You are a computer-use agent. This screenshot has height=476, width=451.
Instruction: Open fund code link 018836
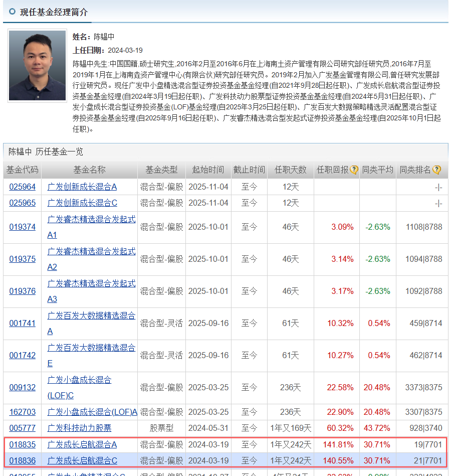click(x=23, y=461)
